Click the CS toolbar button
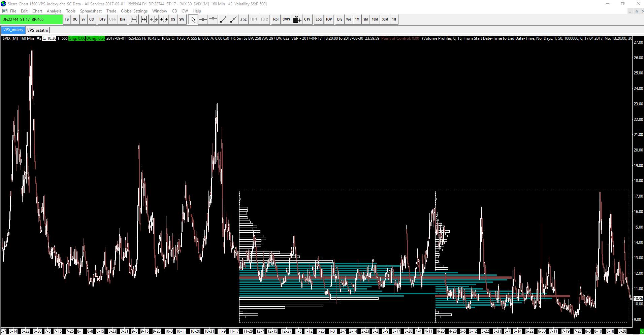 click(x=173, y=20)
